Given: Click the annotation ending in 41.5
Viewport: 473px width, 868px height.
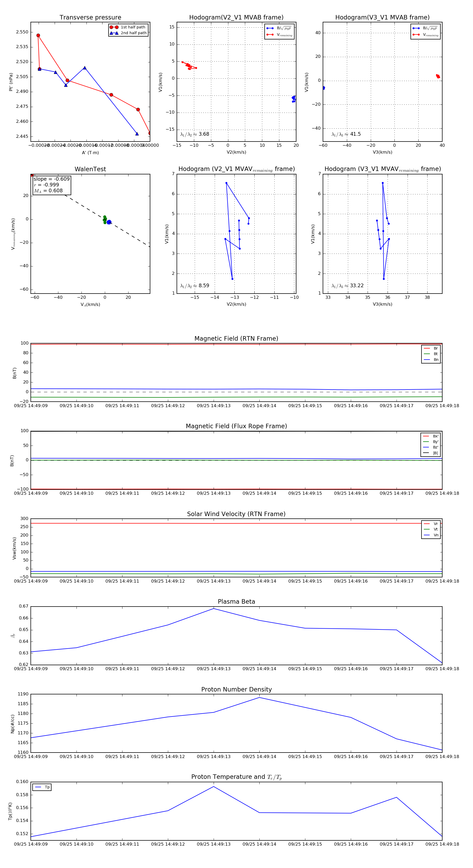Looking at the screenshot, I should click(346, 134).
